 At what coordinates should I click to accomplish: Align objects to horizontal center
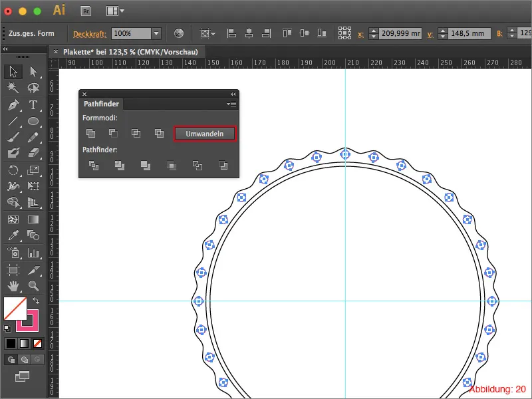point(249,33)
